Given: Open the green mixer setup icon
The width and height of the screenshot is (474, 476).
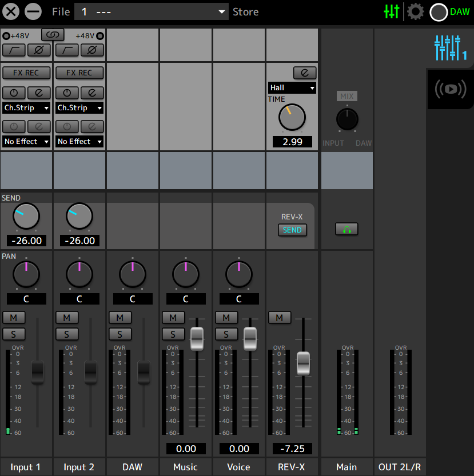Looking at the screenshot, I should coord(391,11).
